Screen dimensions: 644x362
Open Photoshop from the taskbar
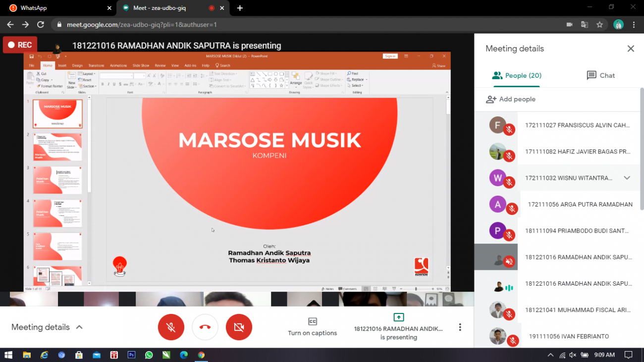(x=131, y=355)
